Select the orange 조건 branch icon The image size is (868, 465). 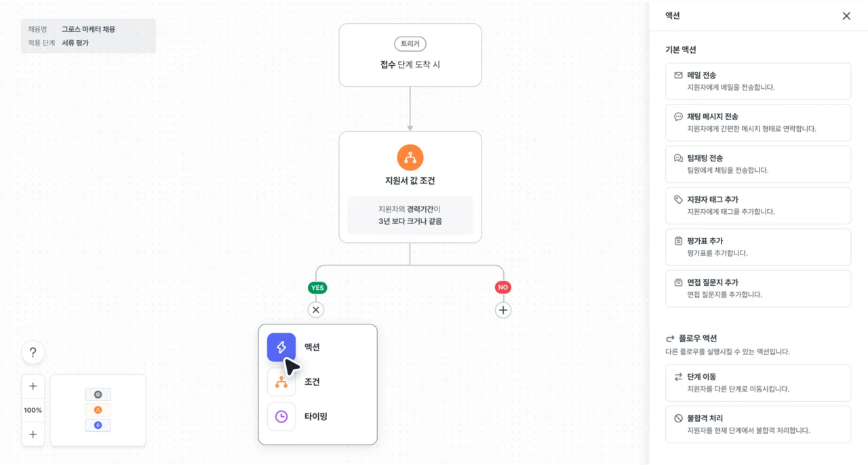281,382
